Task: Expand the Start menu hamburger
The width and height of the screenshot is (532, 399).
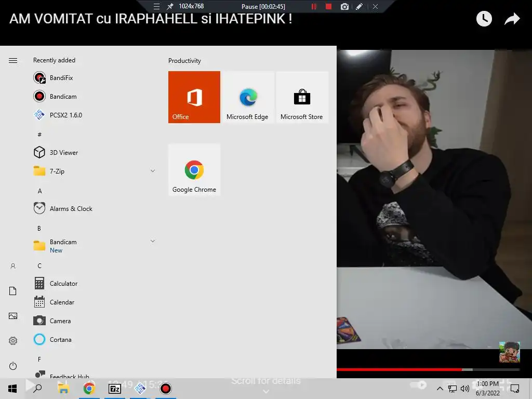Action: 13,60
